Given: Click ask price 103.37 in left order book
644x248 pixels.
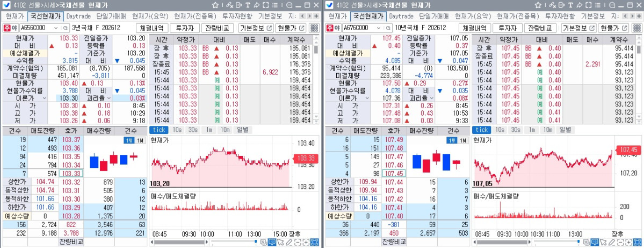Looking at the screenshot, I should (71, 140).
